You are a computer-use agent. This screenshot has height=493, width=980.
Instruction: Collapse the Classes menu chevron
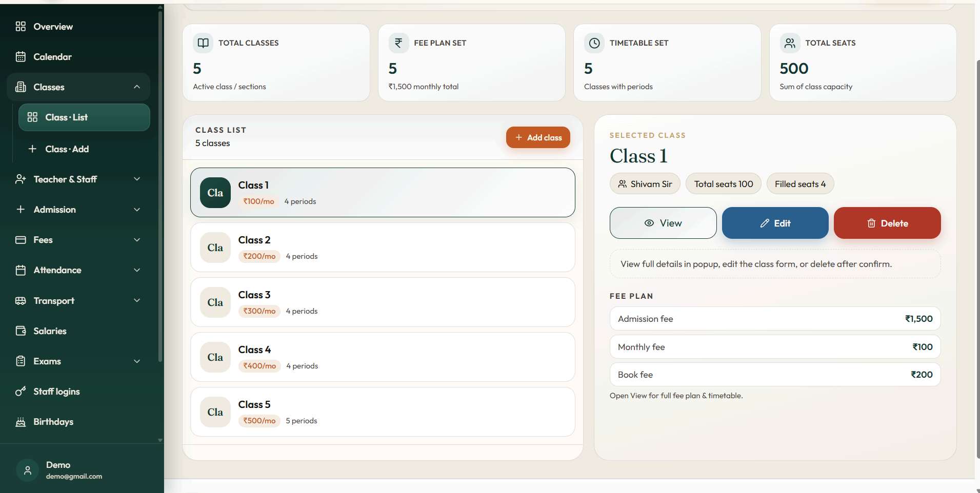137,87
